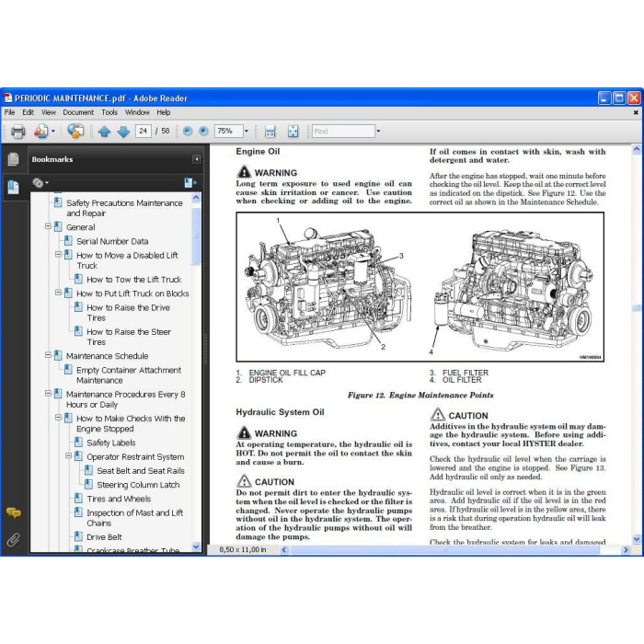The width and height of the screenshot is (644, 644).
Task: Click the page number field showing 24
Action: [143, 131]
